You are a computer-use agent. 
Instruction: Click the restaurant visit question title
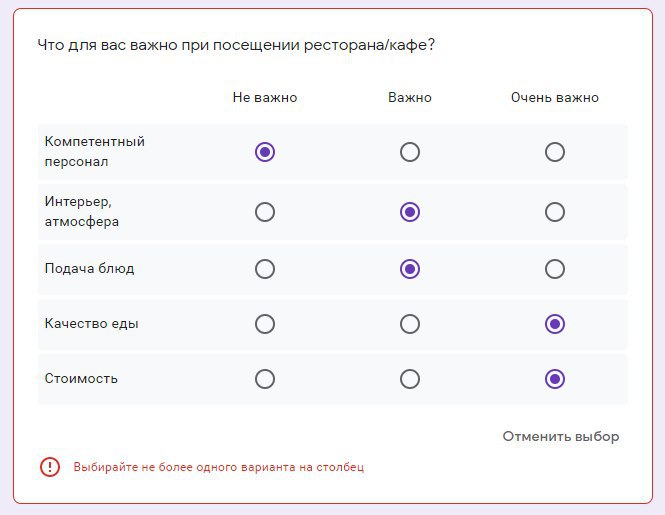point(236,45)
